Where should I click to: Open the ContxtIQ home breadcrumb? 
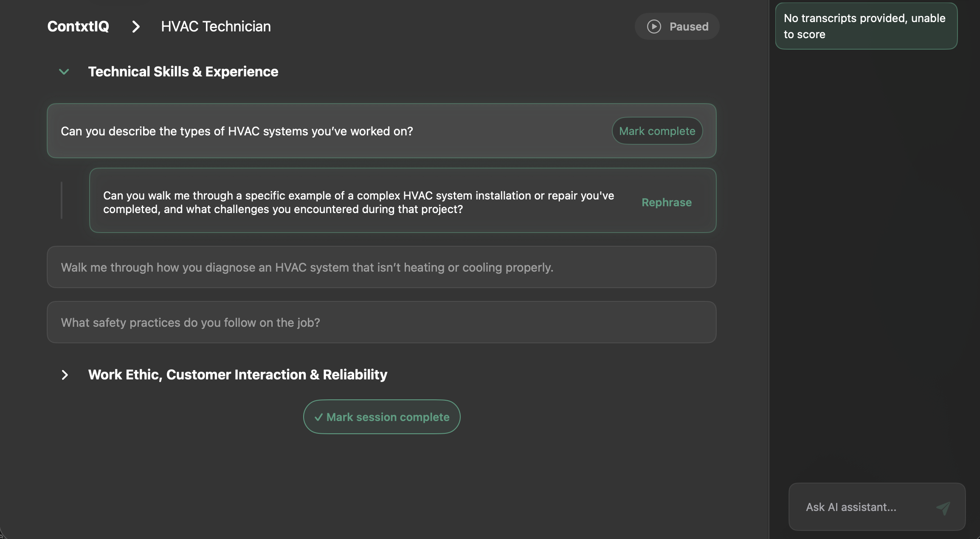tap(78, 26)
